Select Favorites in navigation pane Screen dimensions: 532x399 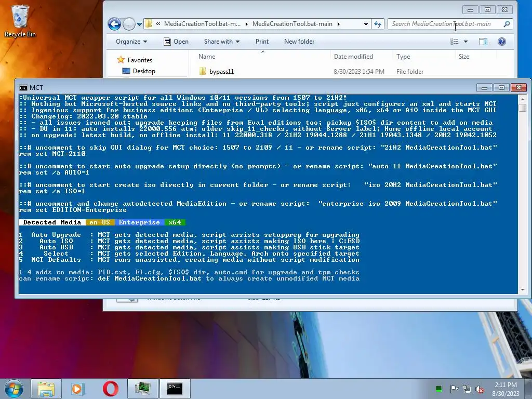(140, 60)
